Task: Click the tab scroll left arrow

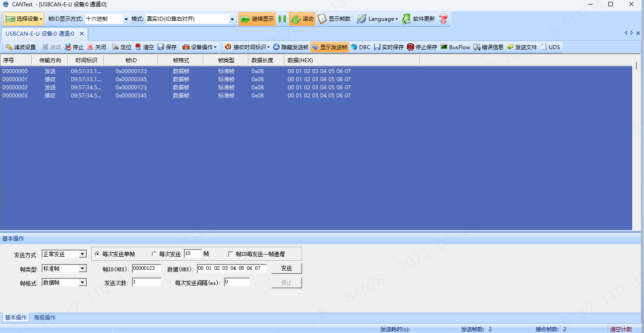Action: pyautogui.click(x=626, y=33)
